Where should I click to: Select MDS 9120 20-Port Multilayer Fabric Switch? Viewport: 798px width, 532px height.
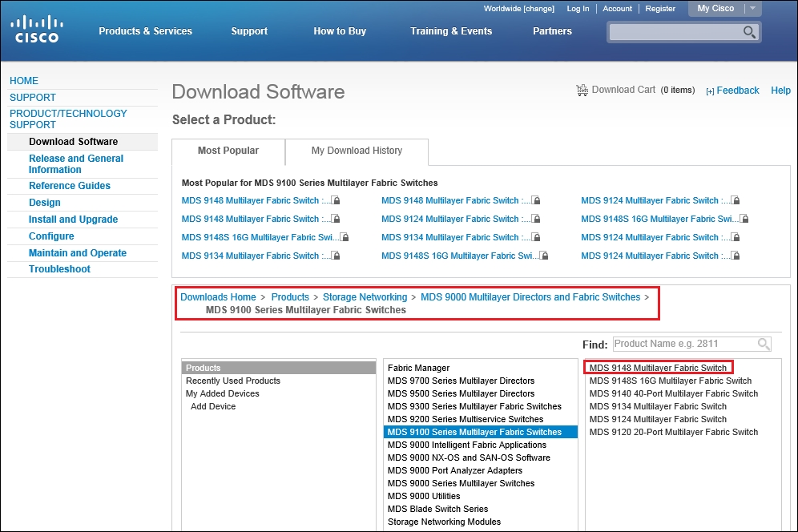point(673,432)
